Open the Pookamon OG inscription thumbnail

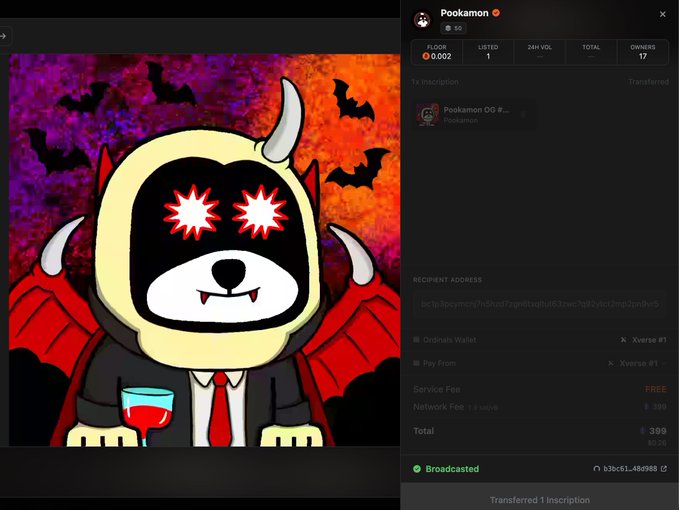click(427, 115)
